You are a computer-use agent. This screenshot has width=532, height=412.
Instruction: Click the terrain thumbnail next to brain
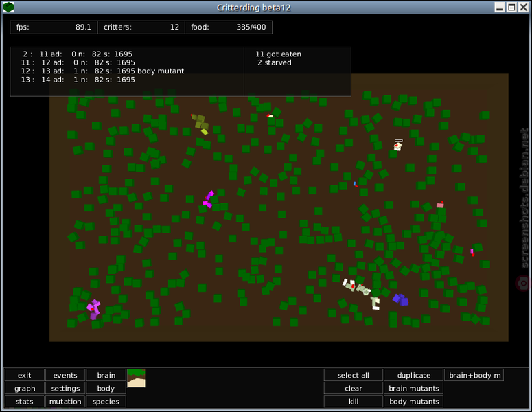[136, 378]
